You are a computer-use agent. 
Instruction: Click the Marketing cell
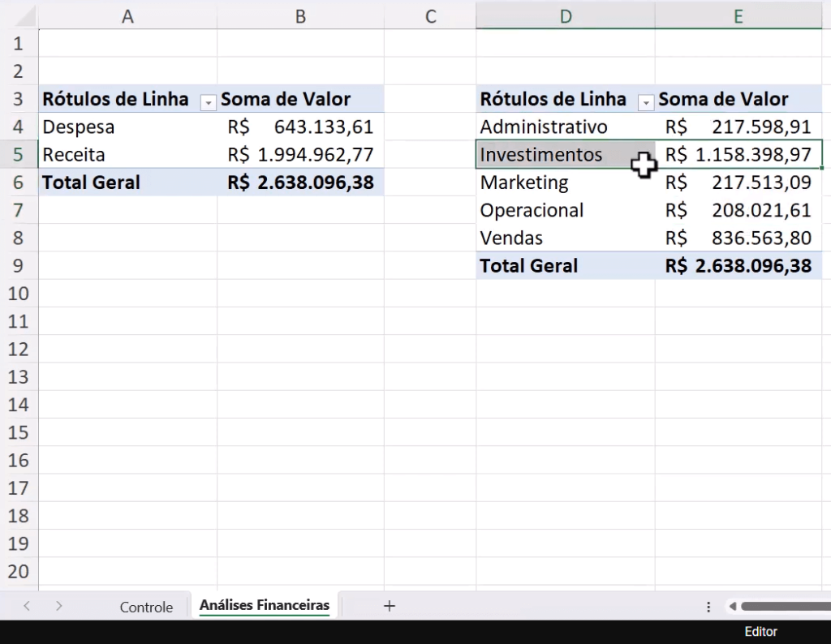coord(566,182)
